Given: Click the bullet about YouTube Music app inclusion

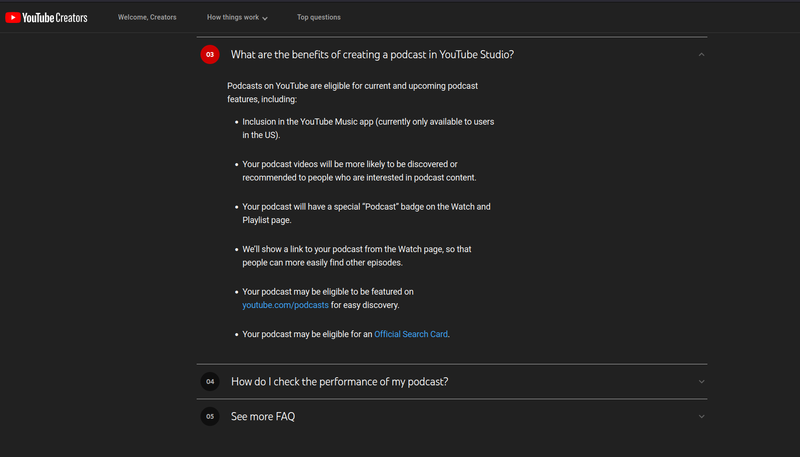Looking at the screenshot, I should (368, 127).
